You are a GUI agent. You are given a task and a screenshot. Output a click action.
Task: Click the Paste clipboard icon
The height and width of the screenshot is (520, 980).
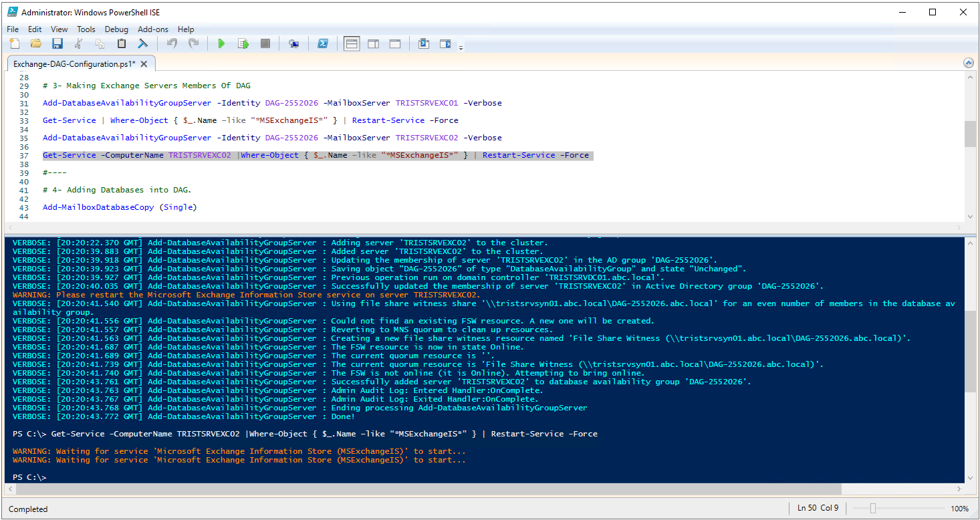coord(122,44)
